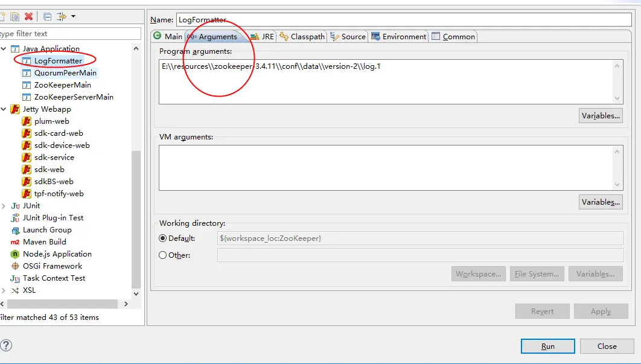Click the sdk-service Jetty icon

[27, 157]
